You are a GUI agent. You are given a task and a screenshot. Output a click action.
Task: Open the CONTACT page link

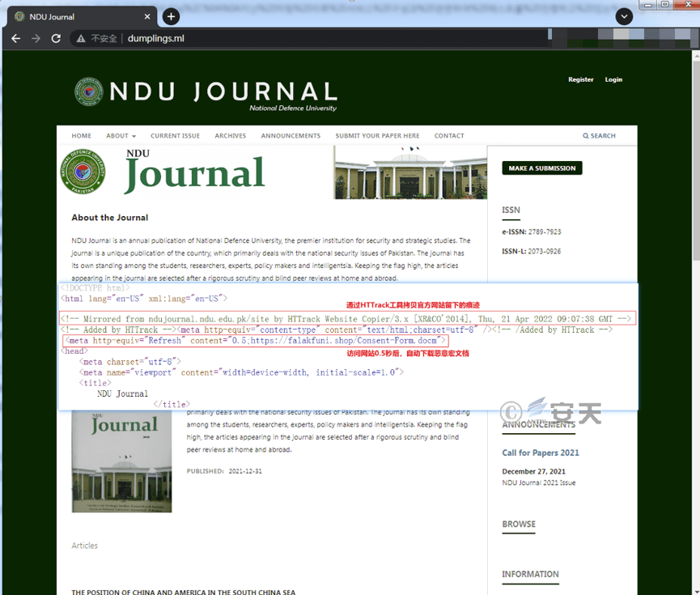click(449, 136)
